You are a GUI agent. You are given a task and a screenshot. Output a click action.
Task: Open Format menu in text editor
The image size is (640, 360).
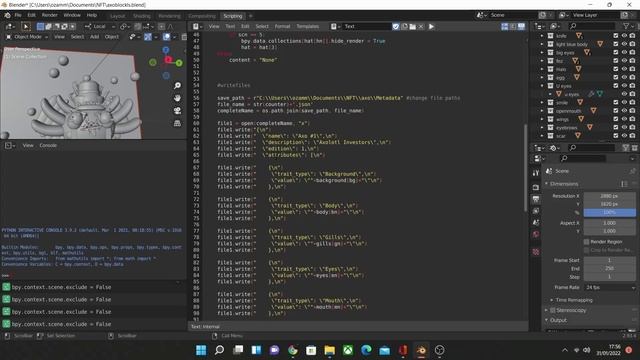pyautogui.click(x=282, y=27)
